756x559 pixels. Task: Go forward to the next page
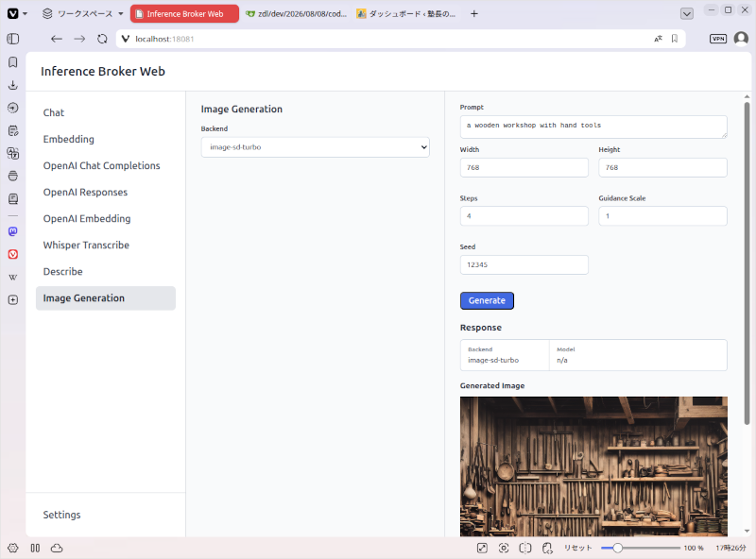pyautogui.click(x=79, y=39)
